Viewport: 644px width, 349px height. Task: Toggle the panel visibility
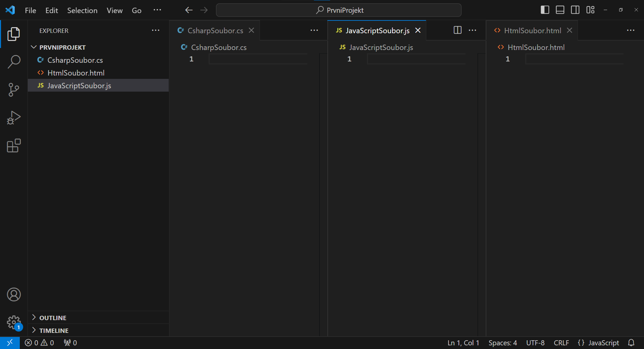(x=559, y=10)
